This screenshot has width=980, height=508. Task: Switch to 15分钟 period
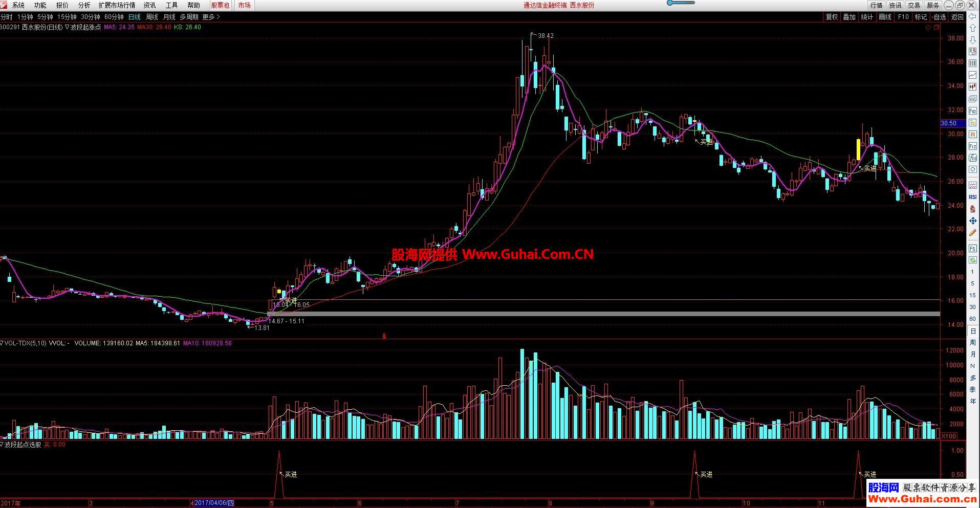coord(67,17)
